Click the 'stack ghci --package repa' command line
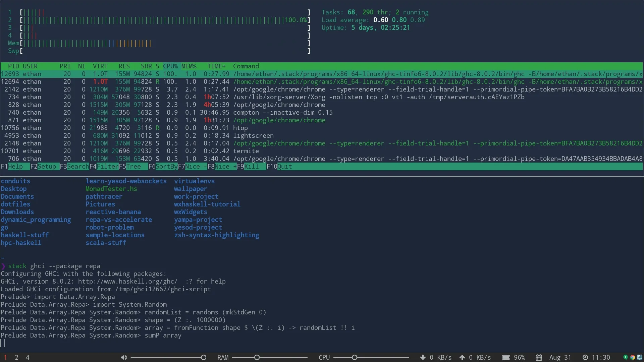The height and width of the screenshot is (362, 644). [x=54, y=266]
